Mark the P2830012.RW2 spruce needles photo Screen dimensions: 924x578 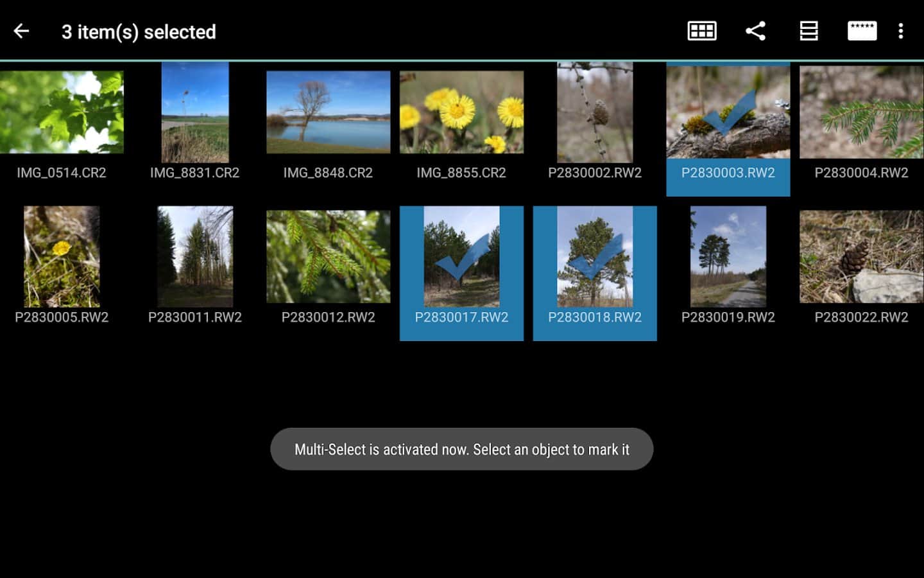point(328,257)
